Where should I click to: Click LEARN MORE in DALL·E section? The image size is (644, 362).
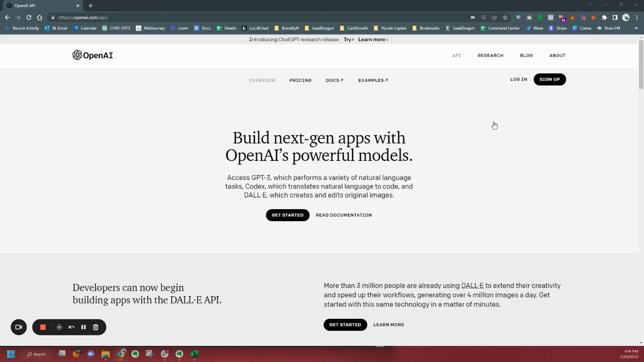click(x=388, y=325)
